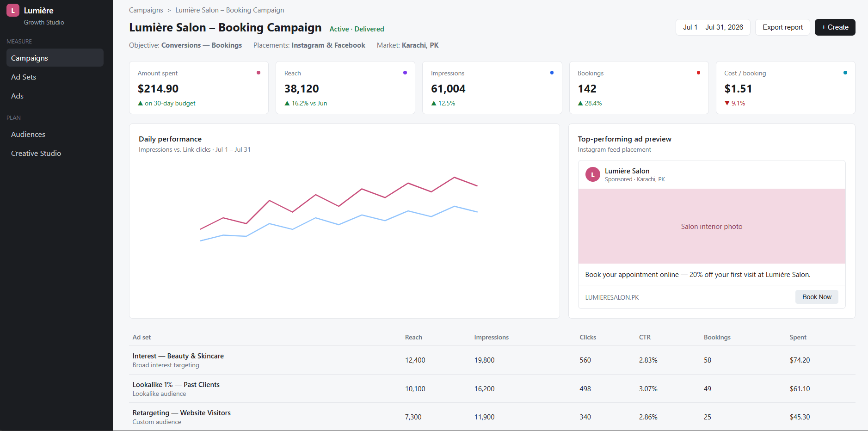Open Creative Studio in the sidebar

click(x=55, y=153)
